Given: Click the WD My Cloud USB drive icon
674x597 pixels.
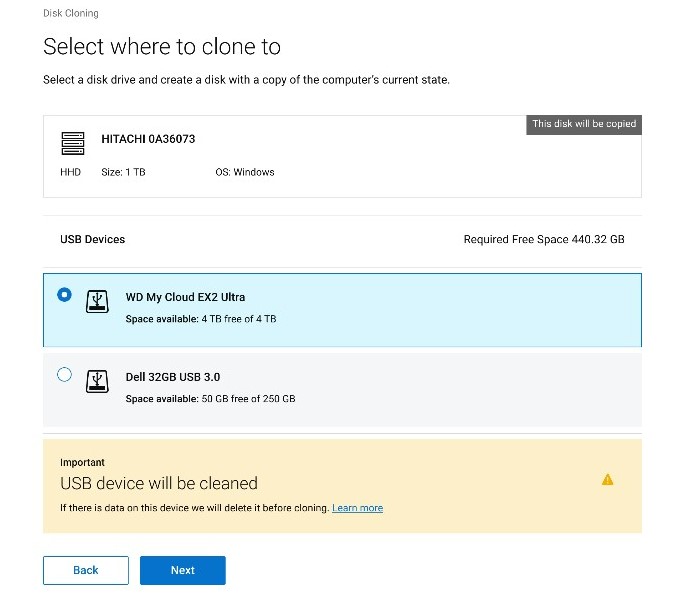Looking at the screenshot, I should tap(97, 301).
